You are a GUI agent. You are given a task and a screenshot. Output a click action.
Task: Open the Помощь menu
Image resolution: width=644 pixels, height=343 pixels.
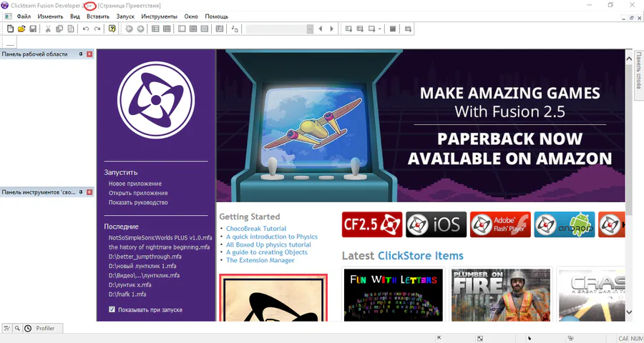point(216,16)
